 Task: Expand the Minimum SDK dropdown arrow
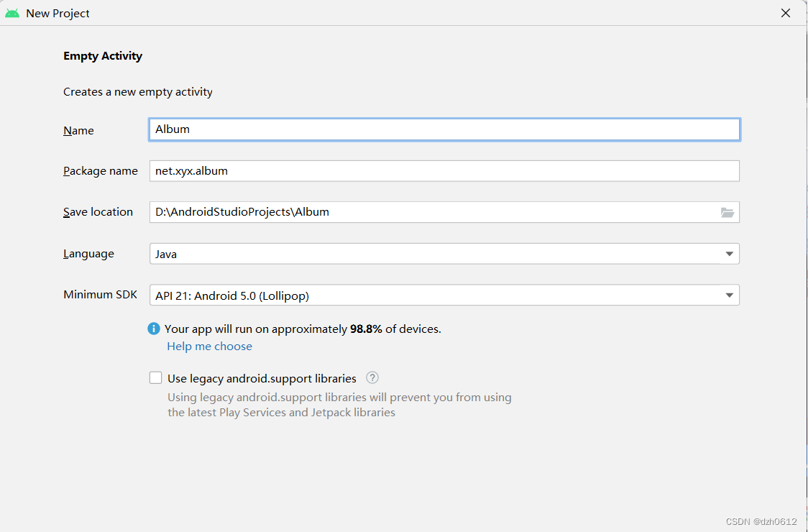click(729, 295)
